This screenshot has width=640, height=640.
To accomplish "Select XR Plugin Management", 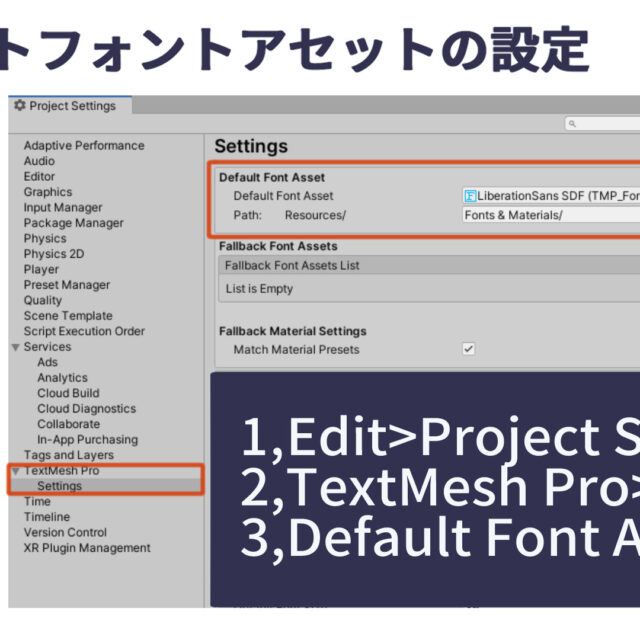I will (87, 548).
